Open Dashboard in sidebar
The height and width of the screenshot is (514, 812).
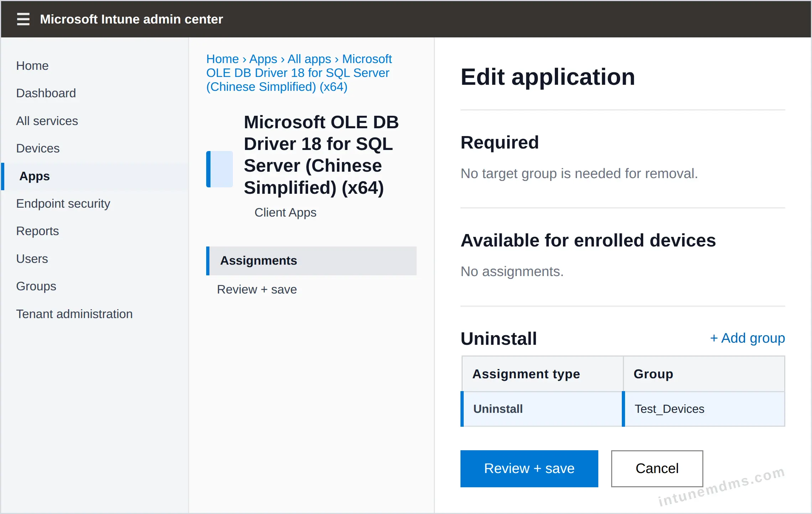pos(46,93)
